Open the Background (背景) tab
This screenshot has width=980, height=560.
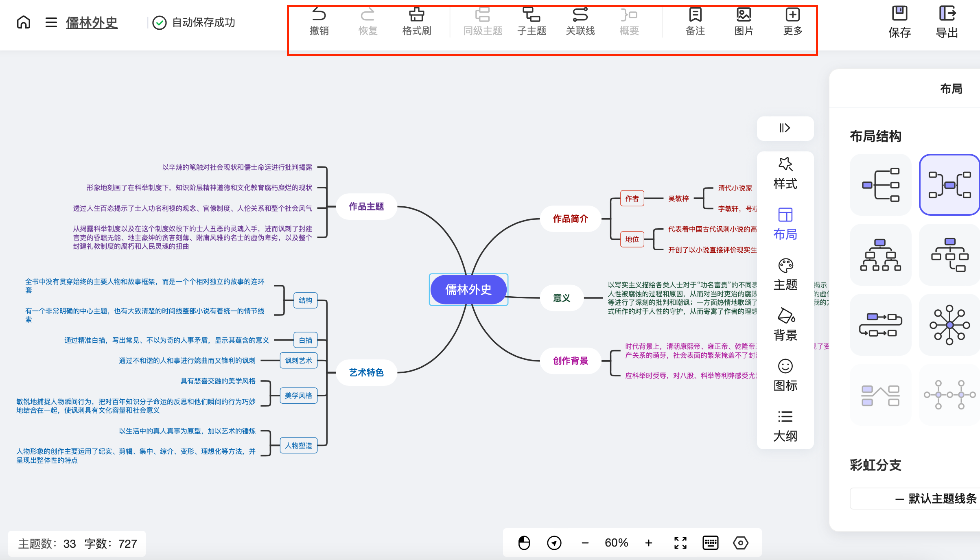[x=785, y=325]
